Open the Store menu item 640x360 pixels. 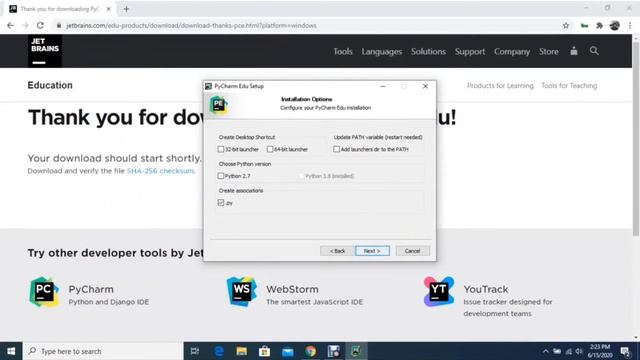549,51
